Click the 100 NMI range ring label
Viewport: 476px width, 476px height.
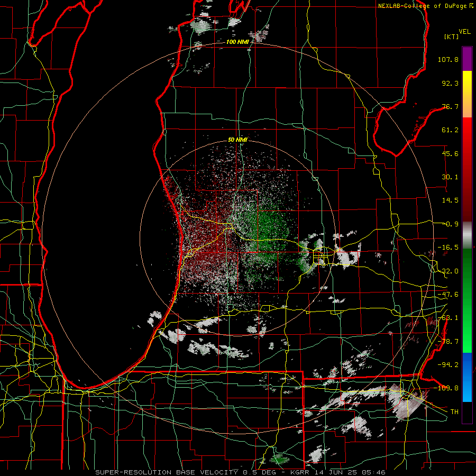click(237, 42)
